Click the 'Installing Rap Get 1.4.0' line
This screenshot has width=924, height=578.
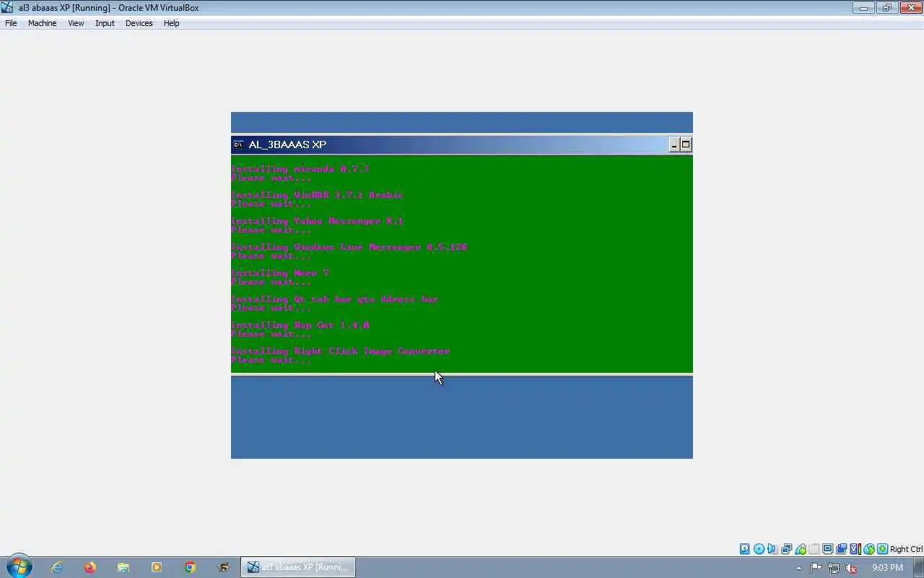300,325
